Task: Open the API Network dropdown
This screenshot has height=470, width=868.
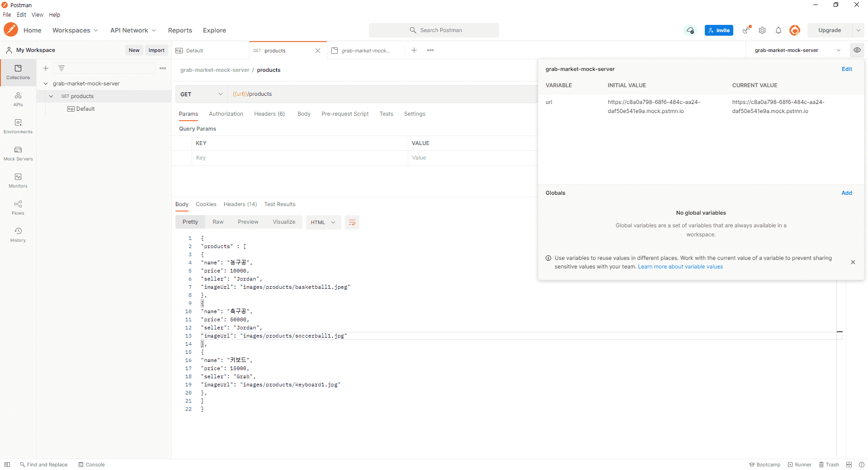Action: tap(133, 30)
